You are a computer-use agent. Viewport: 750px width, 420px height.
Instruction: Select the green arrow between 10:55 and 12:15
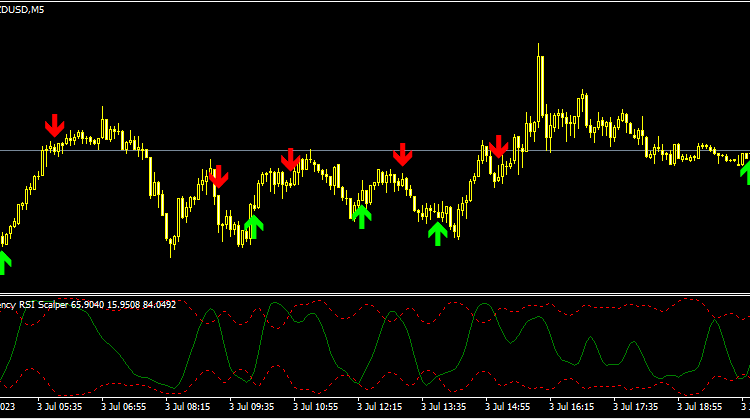(x=361, y=216)
